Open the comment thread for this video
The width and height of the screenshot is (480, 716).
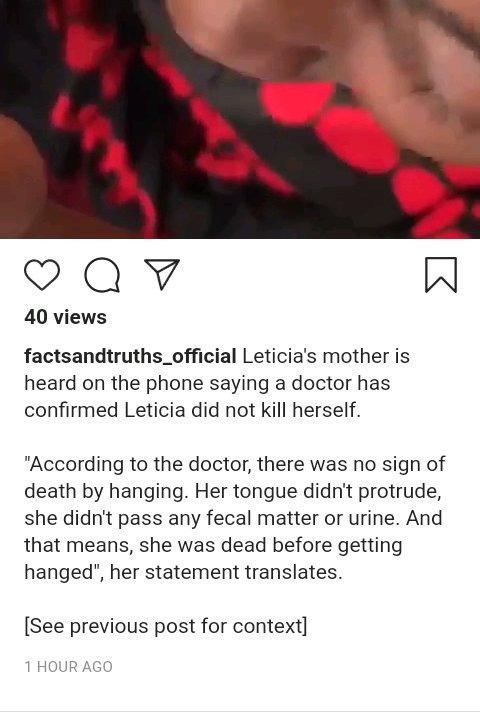[102, 275]
